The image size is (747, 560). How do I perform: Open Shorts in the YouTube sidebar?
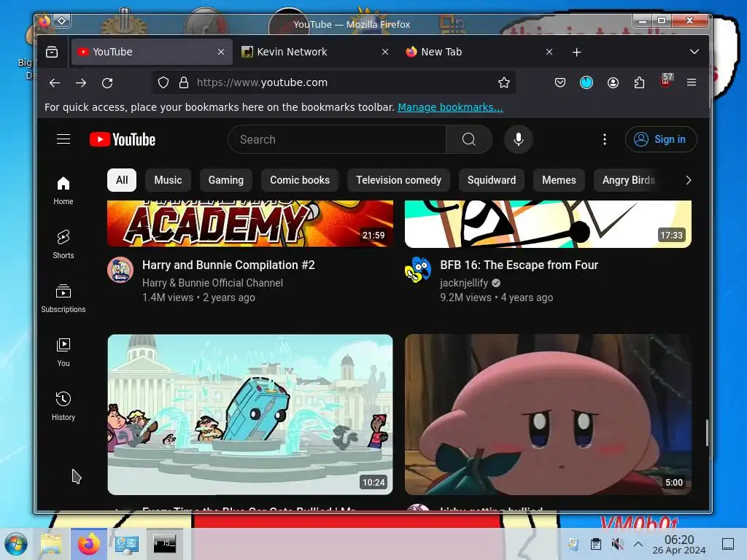tap(63, 244)
